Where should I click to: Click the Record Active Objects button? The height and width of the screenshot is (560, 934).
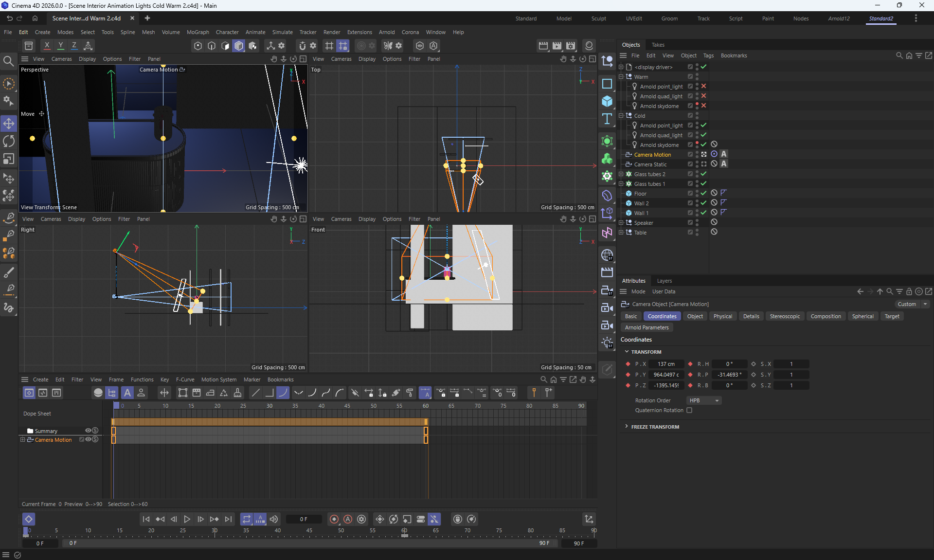(334, 519)
